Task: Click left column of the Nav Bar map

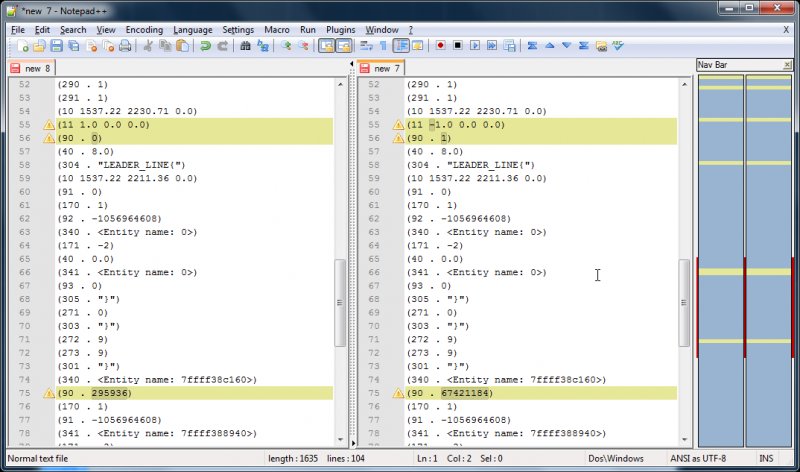Action: point(720,261)
